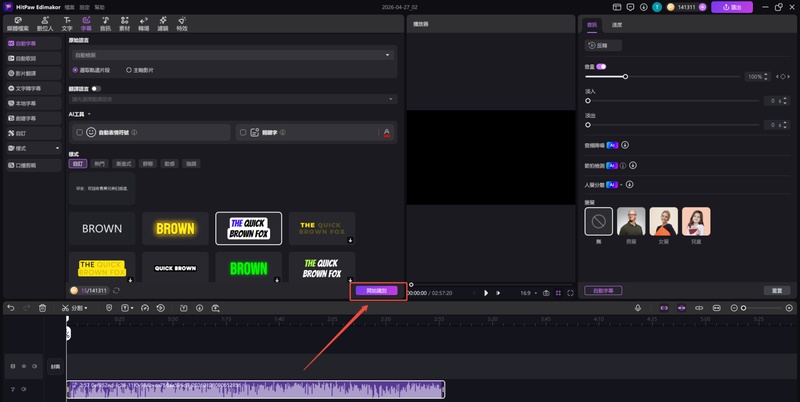Click the snapshot camera icon under player
The height and width of the screenshot is (402, 800).
coord(546,293)
